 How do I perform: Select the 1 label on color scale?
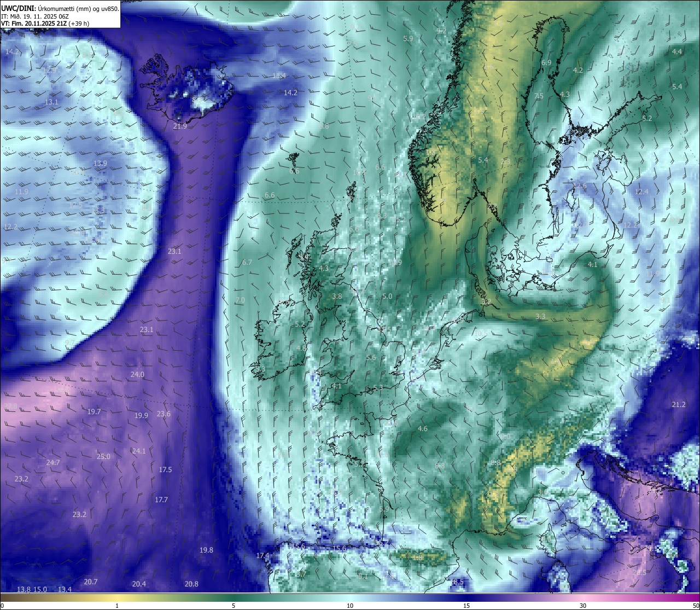click(117, 605)
